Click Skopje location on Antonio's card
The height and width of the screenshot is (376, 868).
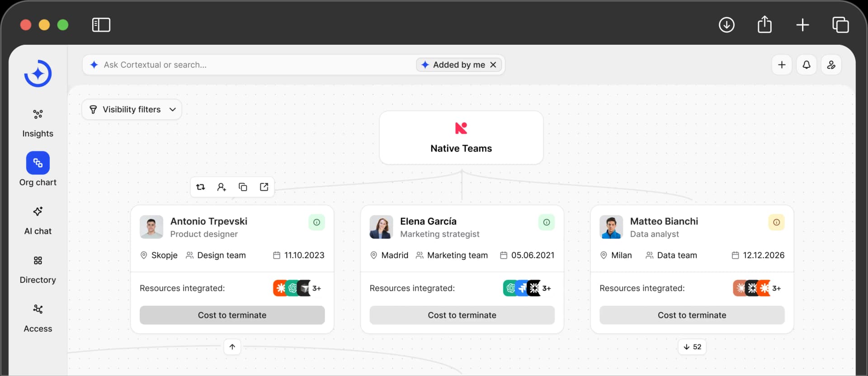(159, 255)
